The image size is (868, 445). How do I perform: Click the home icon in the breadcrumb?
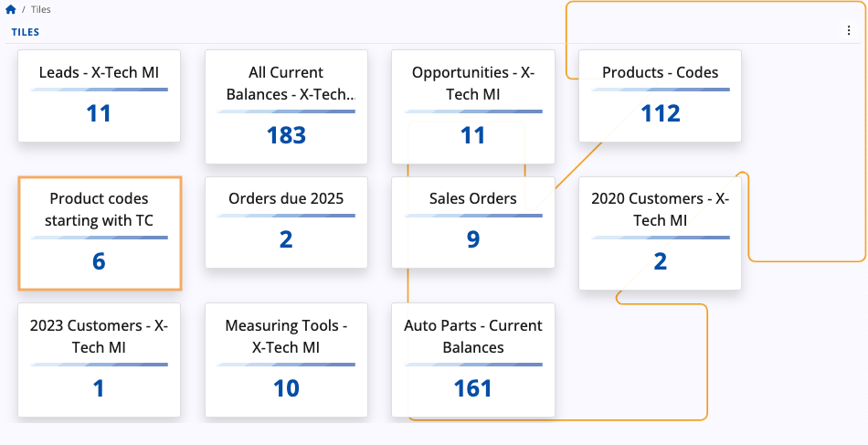(10, 10)
